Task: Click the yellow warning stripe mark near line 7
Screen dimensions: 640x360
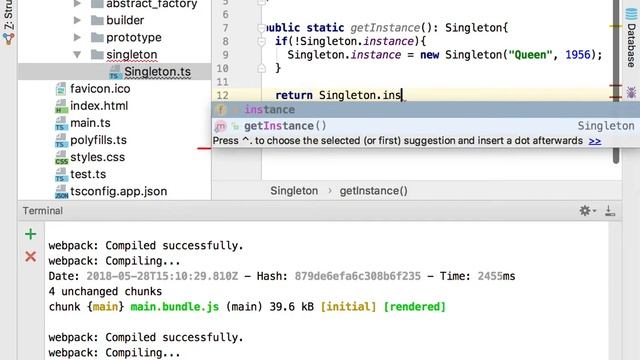Action: (616, 26)
